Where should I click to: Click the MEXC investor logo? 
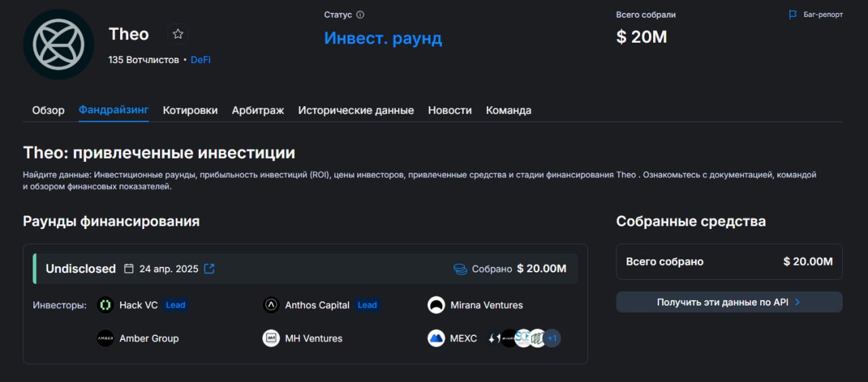coord(436,338)
